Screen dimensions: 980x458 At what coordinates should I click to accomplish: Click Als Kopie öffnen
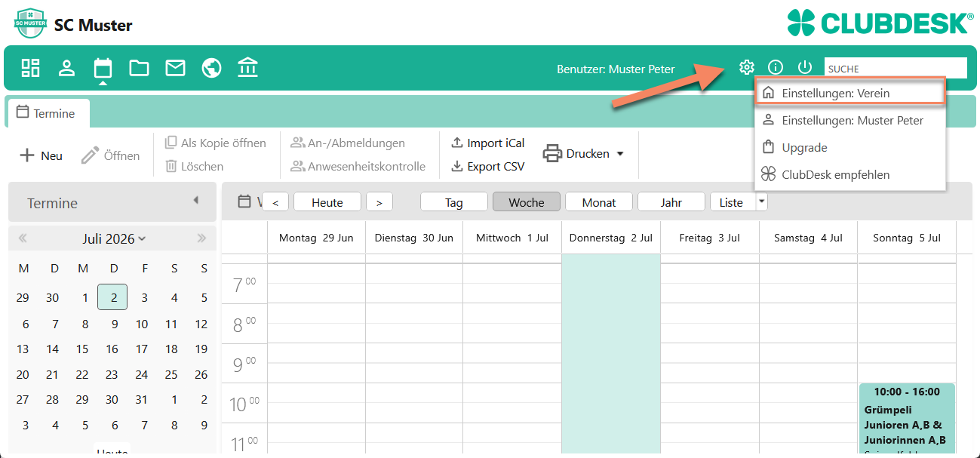(x=216, y=143)
